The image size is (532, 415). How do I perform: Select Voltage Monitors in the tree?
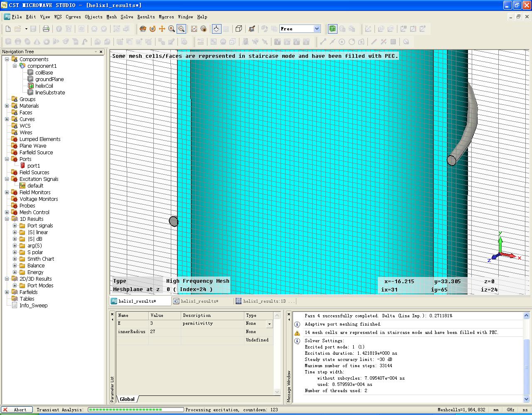(x=39, y=199)
